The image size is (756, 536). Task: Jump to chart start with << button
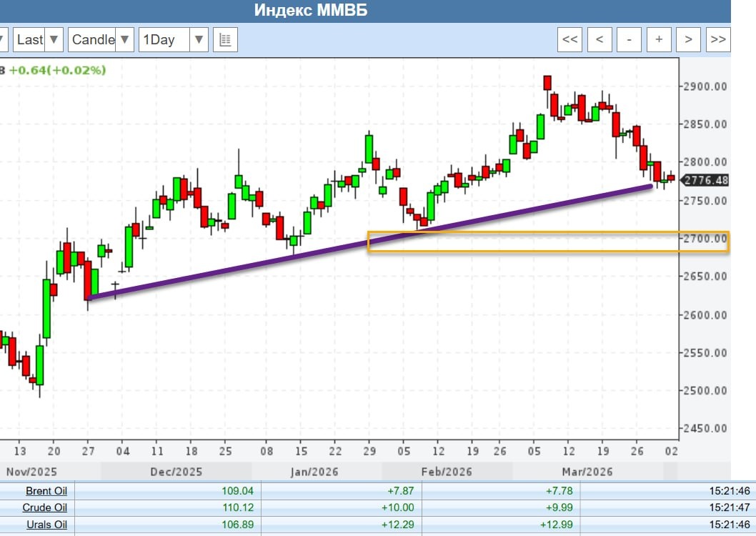click(570, 39)
